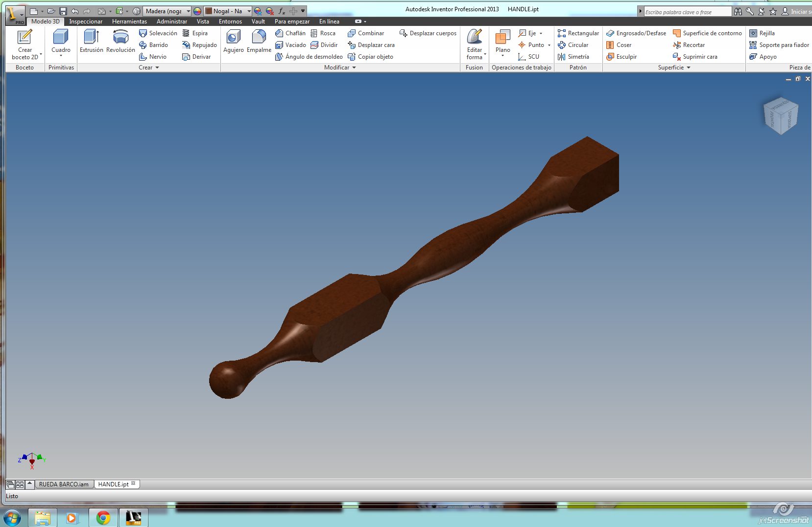Select Circular pattern tool
The width and height of the screenshot is (812, 527).
573,45
